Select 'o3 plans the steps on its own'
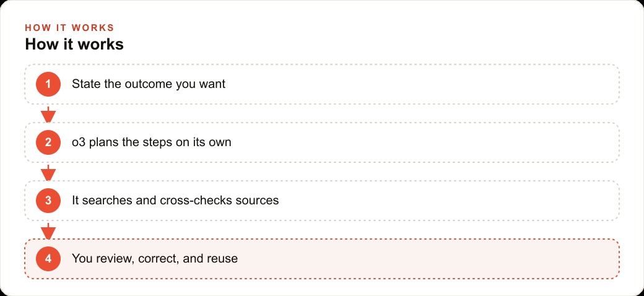This screenshot has width=644, height=296. point(152,142)
